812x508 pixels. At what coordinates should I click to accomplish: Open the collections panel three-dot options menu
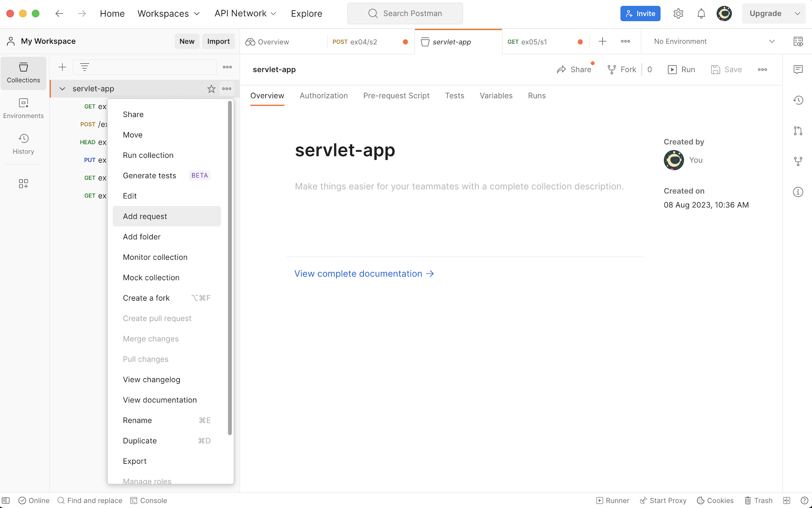click(227, 67)
